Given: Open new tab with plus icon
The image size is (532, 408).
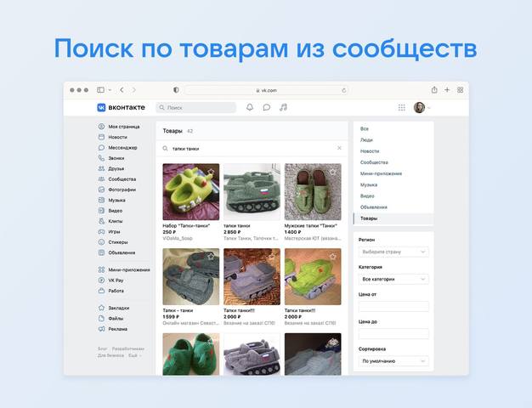Looking at the screenshot, I should click(447, 89).
